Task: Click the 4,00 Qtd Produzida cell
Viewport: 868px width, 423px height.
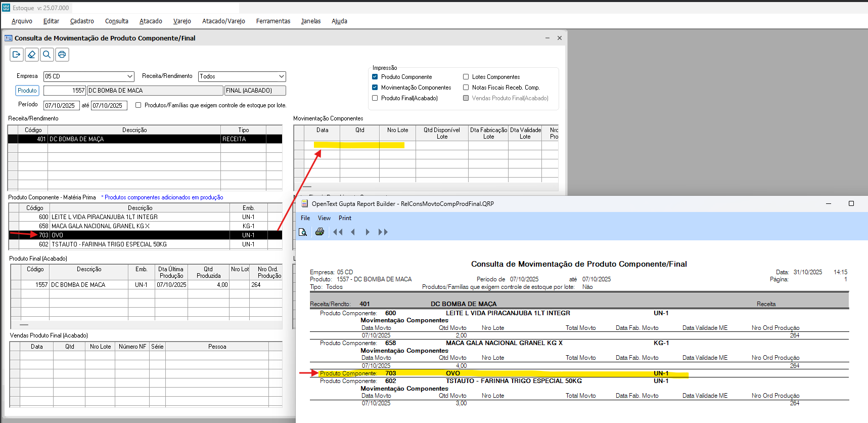Action: 208,285
